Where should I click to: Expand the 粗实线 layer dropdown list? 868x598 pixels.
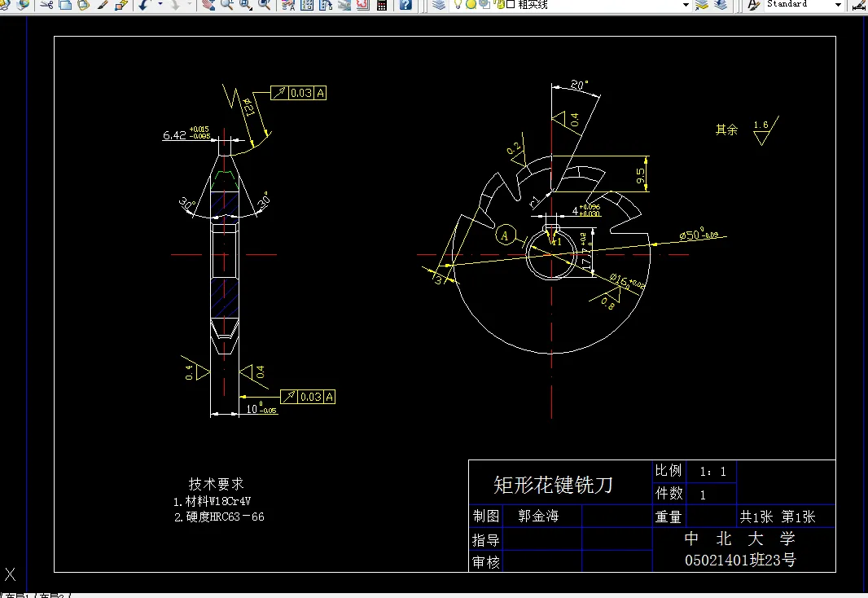686,4
